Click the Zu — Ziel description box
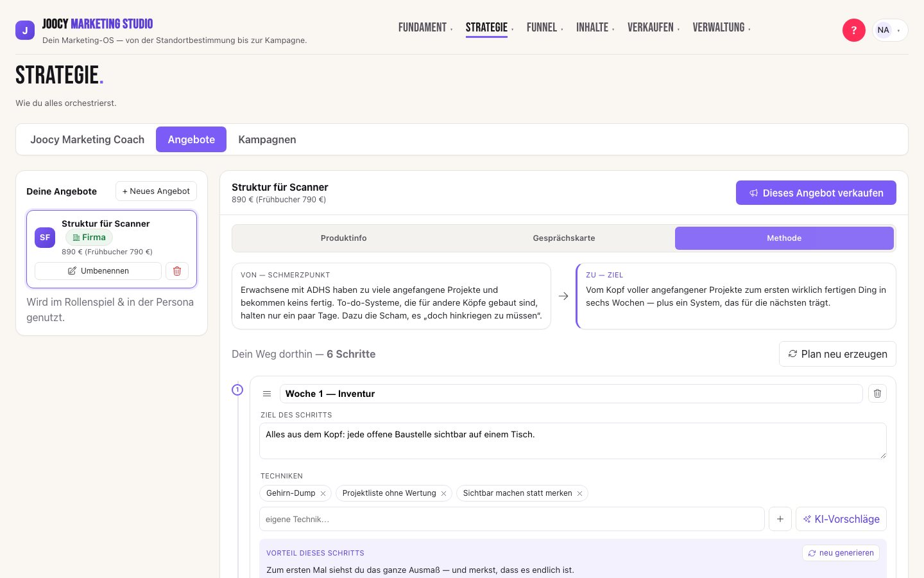The height and width of the screenshot is (578, 924). (736, 296)
